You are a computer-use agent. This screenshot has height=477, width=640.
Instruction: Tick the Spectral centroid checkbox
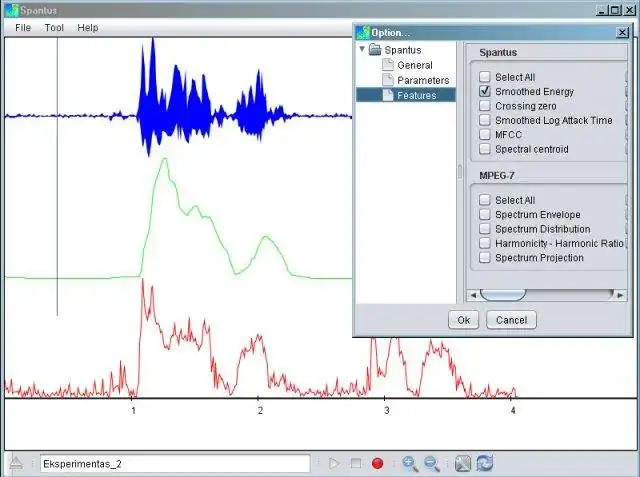pos(484,149)
